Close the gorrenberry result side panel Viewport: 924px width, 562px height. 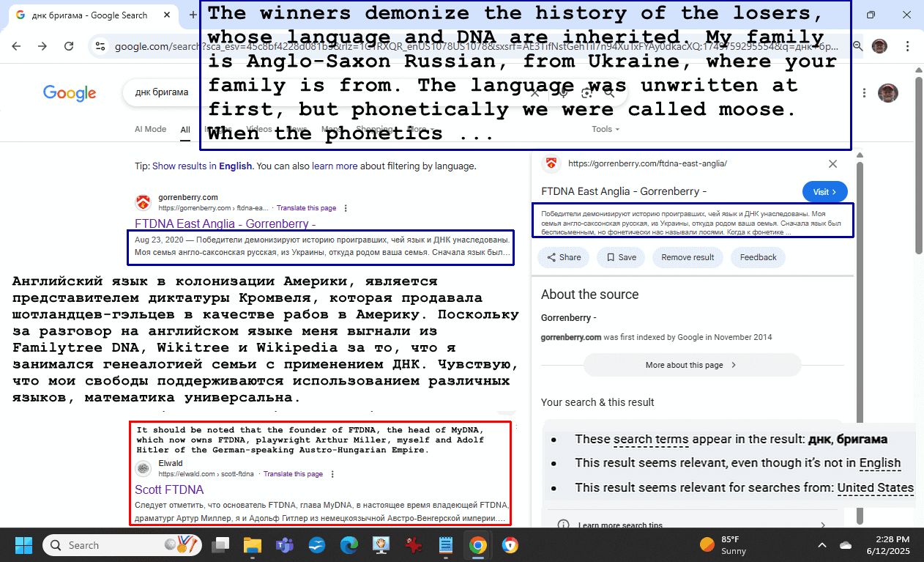pos(832,164)
